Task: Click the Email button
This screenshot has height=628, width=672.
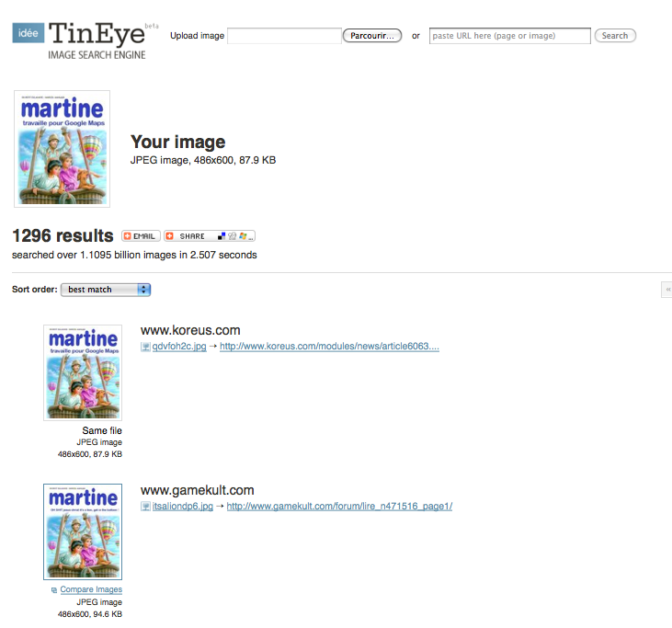Action: pos(141,236)
